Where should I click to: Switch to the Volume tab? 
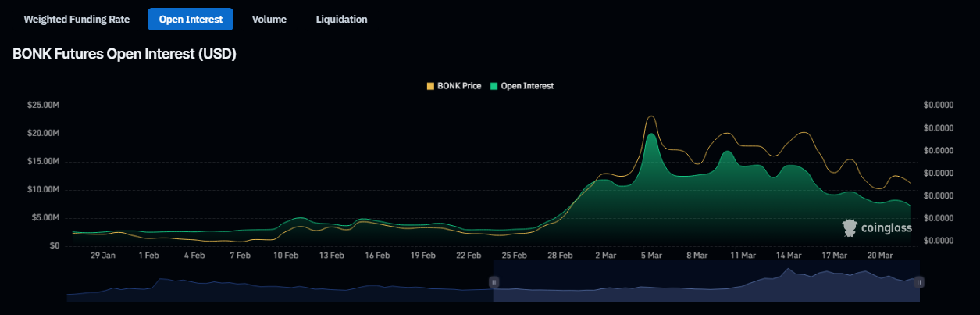269,19
